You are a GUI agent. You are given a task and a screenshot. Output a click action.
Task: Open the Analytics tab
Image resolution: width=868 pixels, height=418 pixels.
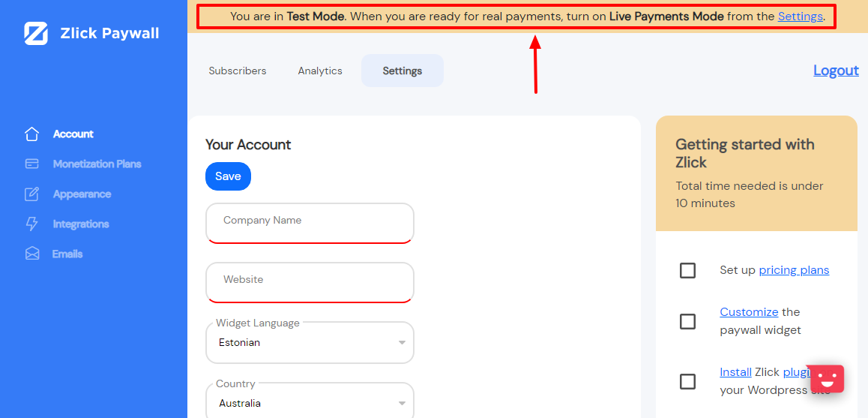point(320,71)
